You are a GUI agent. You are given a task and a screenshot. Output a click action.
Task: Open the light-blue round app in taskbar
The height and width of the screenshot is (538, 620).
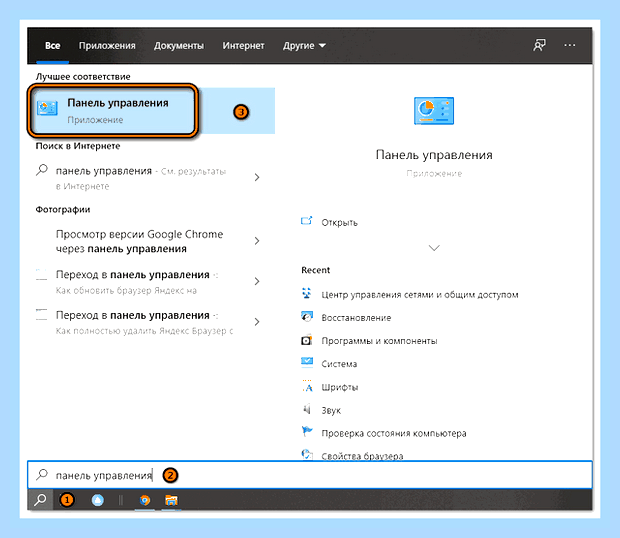(98, 500)
